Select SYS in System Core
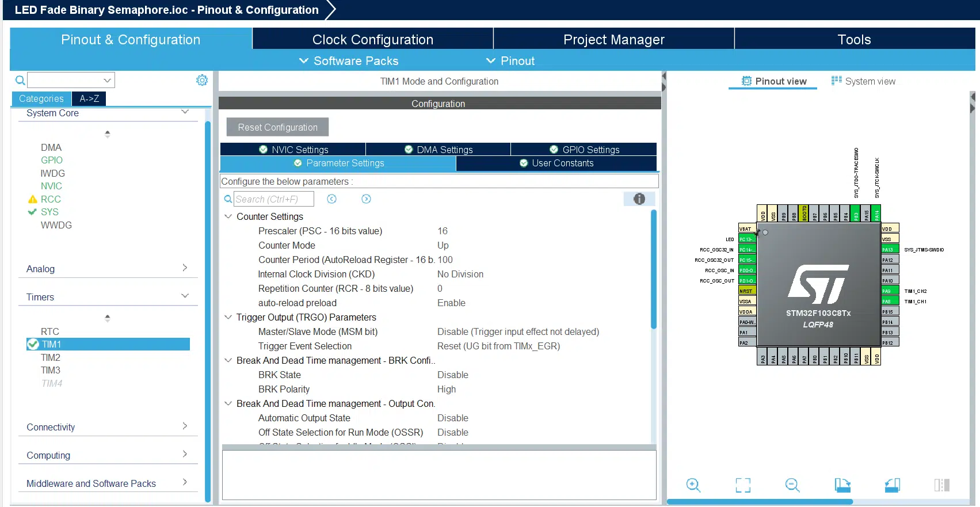The width and height of the screenshot is (980, 507). point(49,212)
